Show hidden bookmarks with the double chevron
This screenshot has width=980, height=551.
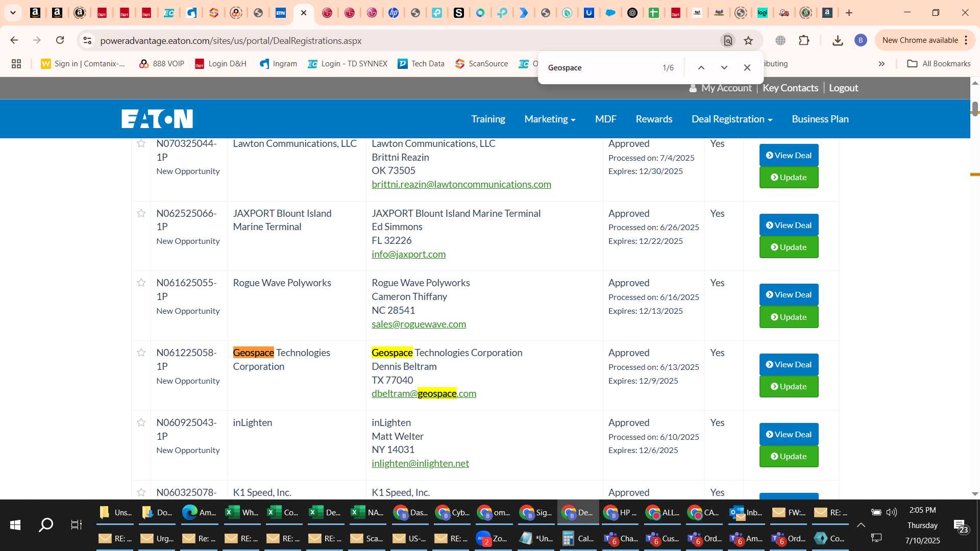[x=881, y=64]
